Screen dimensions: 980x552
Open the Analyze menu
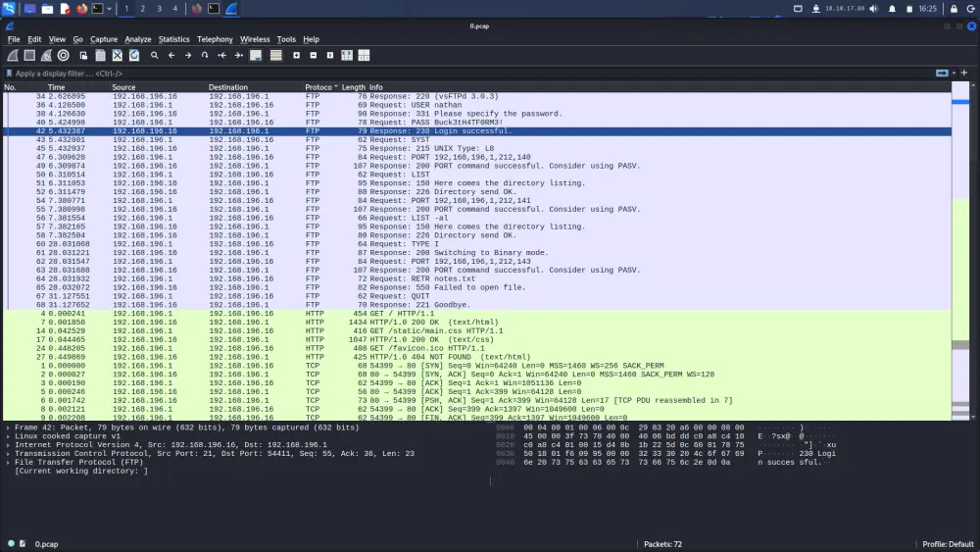pos(138,39)
